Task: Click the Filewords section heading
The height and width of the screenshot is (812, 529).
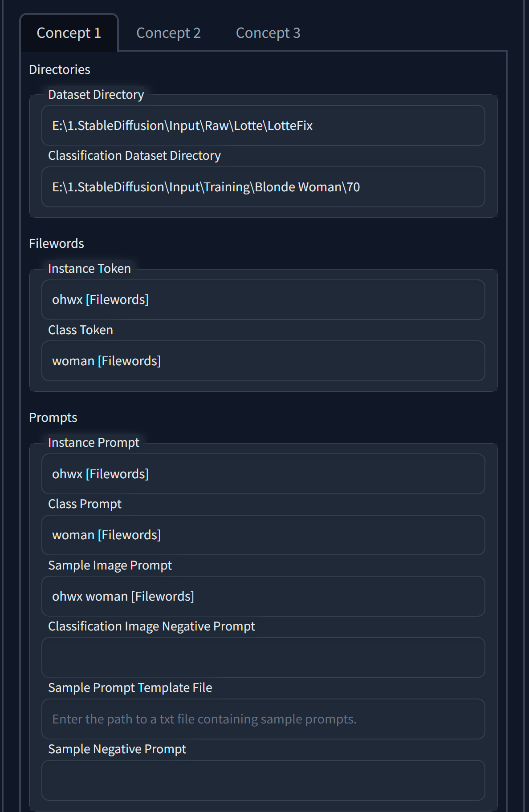Action: coord(57,243)
